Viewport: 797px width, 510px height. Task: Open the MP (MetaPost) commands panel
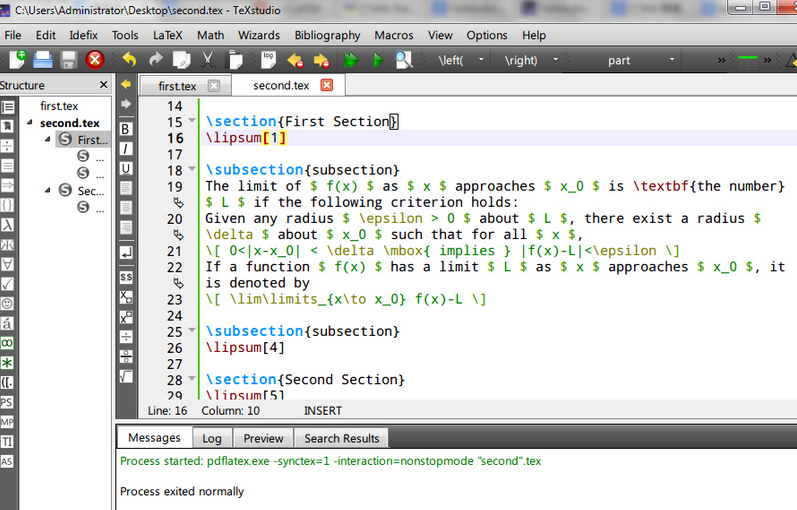click(x=7, y=422)
